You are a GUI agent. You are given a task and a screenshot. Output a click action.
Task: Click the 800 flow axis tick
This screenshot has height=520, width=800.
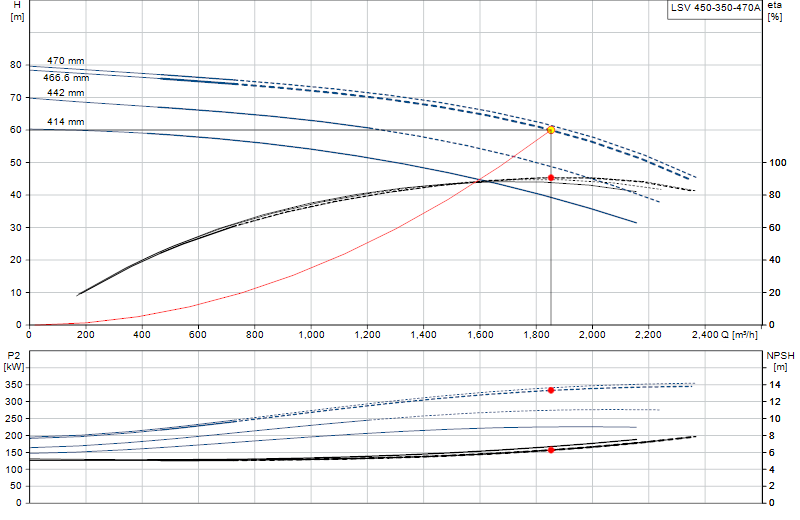click(x=255, y=335)
